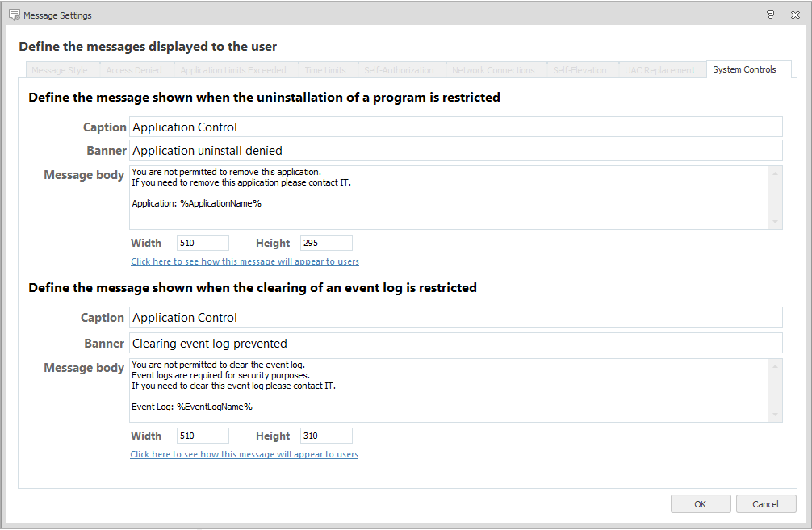Click the help icon in title bar
This screenshot has width=812, height=530.
pos(770,15)
